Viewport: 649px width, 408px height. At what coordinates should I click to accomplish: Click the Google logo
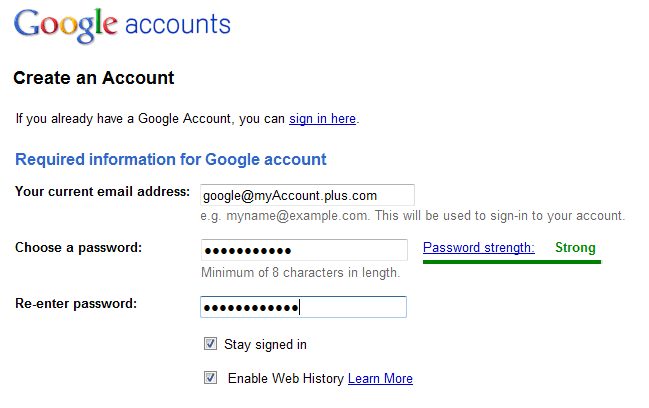click(65, 26)
